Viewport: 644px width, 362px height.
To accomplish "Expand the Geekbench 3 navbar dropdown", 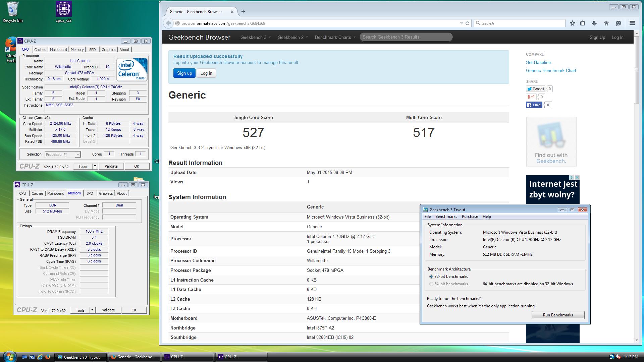I will [255, 37].
